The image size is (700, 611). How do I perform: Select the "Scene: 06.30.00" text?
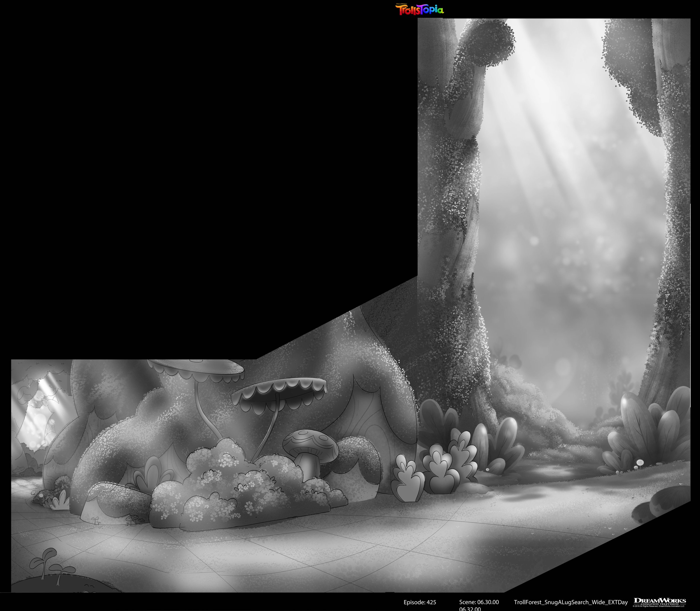(479, 602)
